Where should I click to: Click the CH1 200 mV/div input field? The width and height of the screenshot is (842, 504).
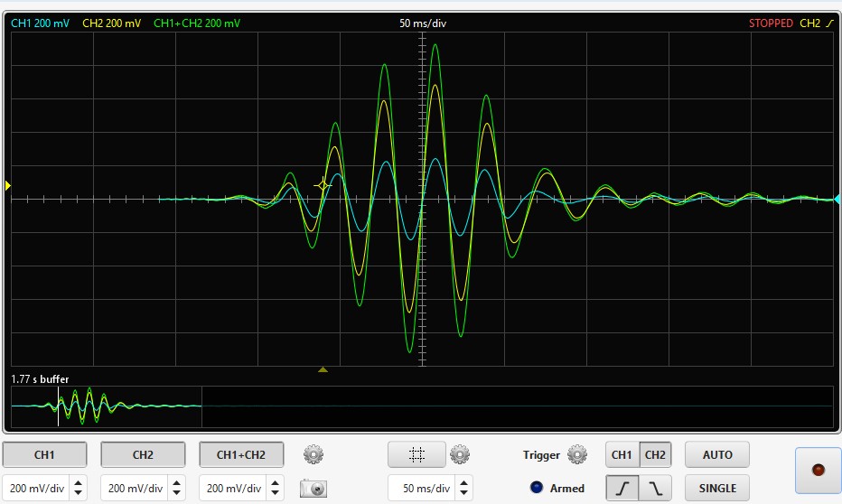point(36,488)
